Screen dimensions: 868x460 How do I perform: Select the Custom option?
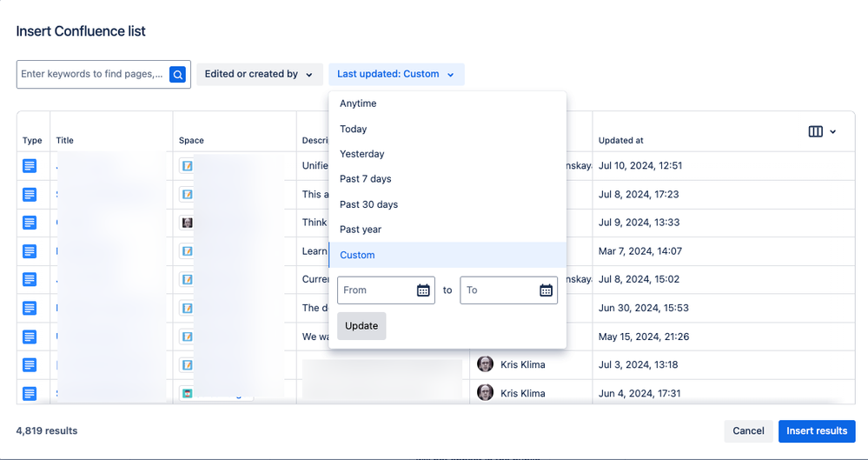447,255
